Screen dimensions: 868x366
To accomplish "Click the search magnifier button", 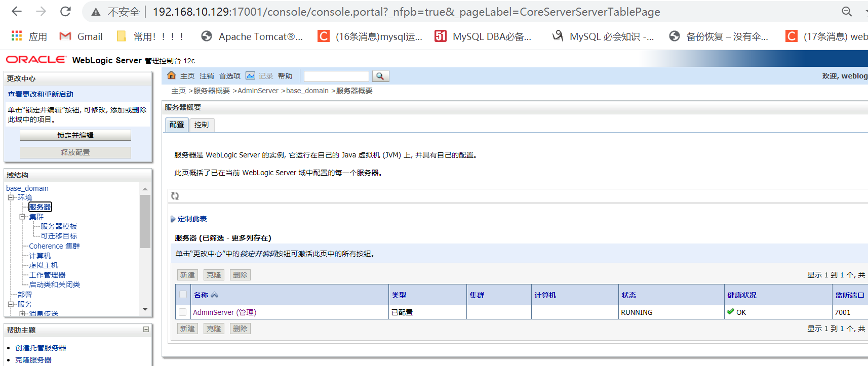I will coord(380,76).
